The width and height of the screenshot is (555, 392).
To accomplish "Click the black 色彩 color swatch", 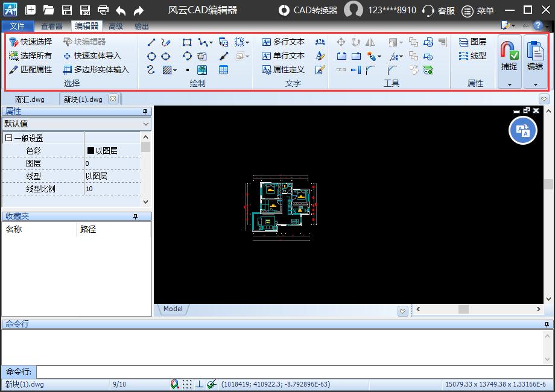I will coord(90,151).
